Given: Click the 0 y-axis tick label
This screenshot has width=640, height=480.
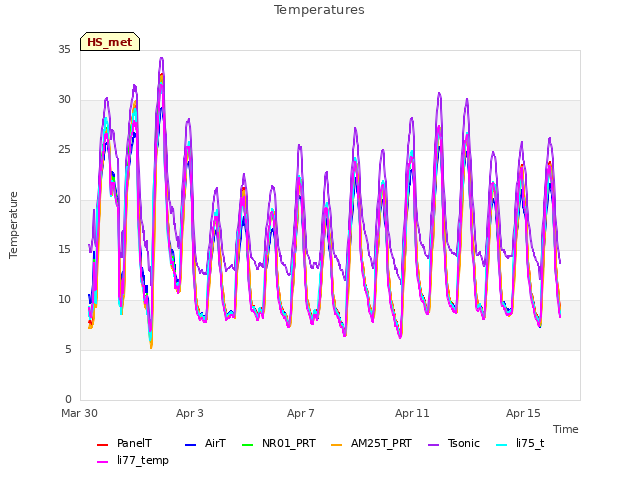Looking at the screenshot, I should pos(68,399).
